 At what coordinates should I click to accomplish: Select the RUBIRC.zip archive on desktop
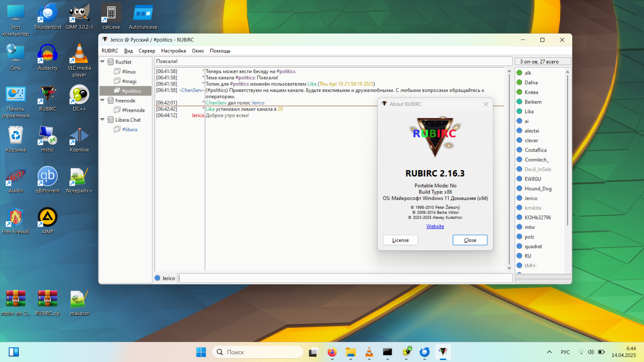click(x=47, y=303)
